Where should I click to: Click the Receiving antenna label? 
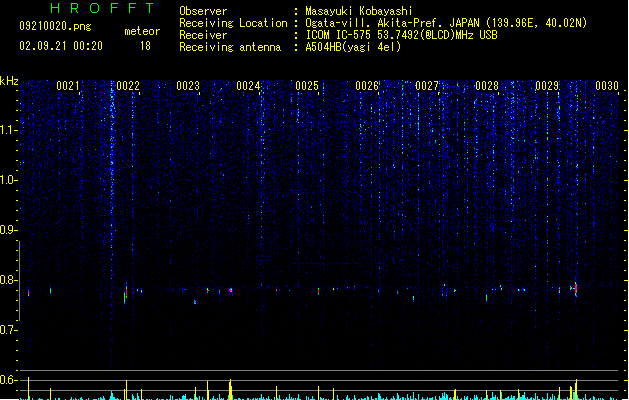pos(230,47)
